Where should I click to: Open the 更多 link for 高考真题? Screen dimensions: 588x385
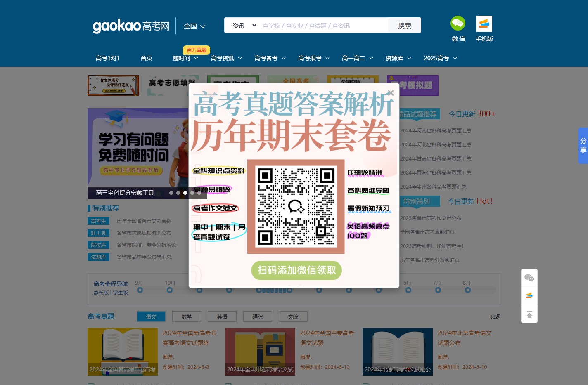pyautogui.click(x=496, y=317)
